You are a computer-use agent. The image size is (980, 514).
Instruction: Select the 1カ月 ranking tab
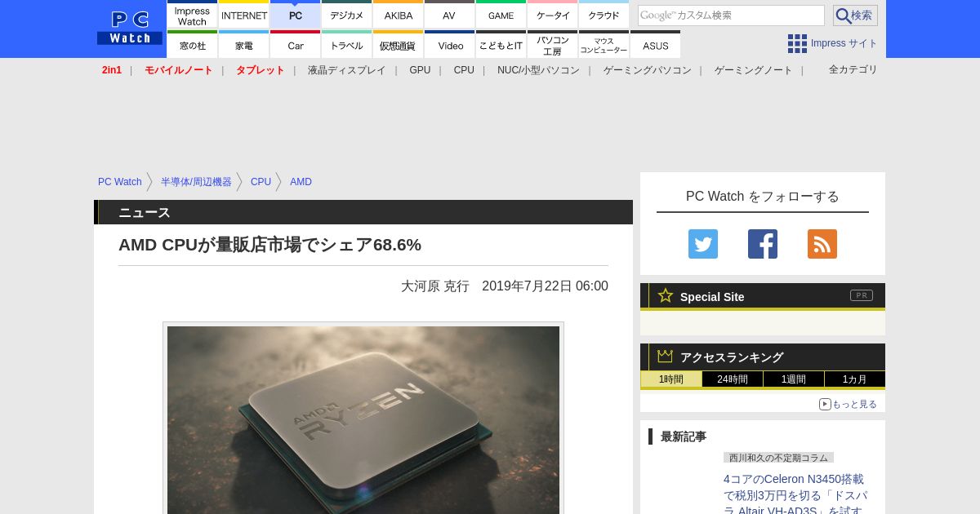click(855, 379)
